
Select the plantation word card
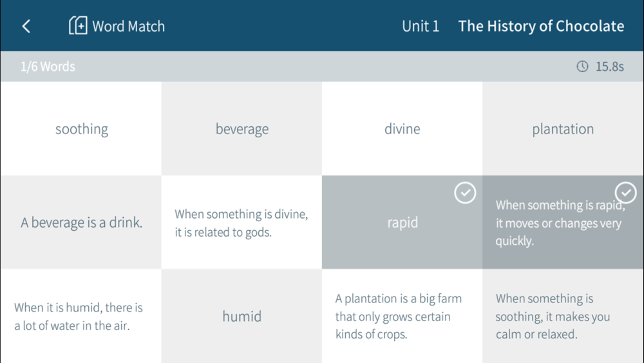[563, 129]
